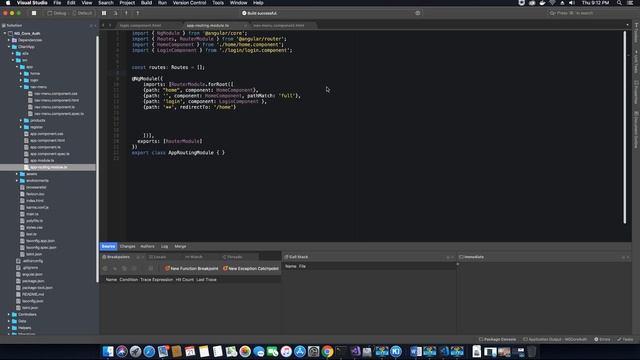640x360 pixels.
Task: Show the Errors pad
Action: 602,339
